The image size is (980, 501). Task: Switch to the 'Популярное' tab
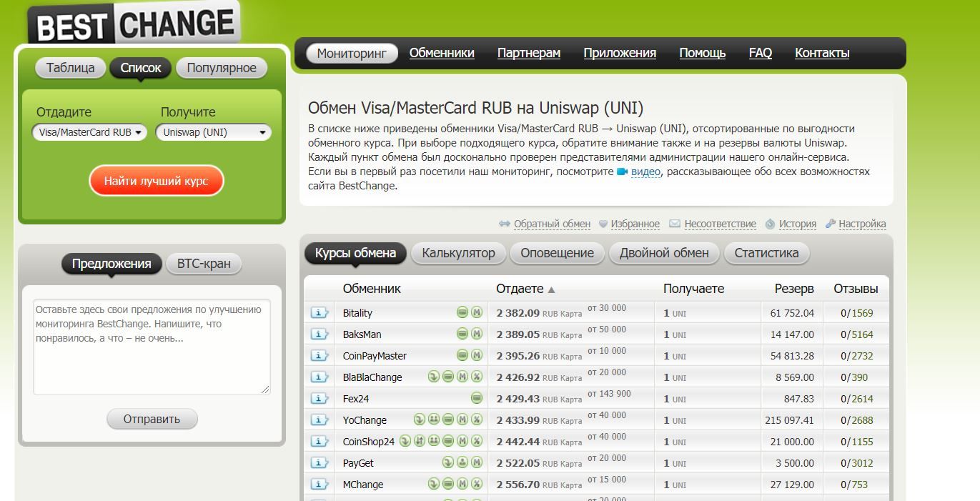[x=222, y=68]
